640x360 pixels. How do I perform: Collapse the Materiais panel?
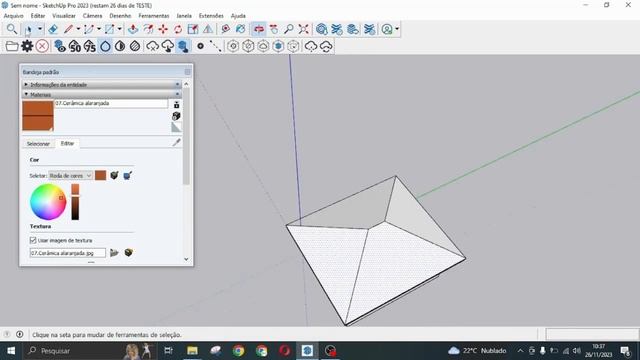(x=102, y=94)
